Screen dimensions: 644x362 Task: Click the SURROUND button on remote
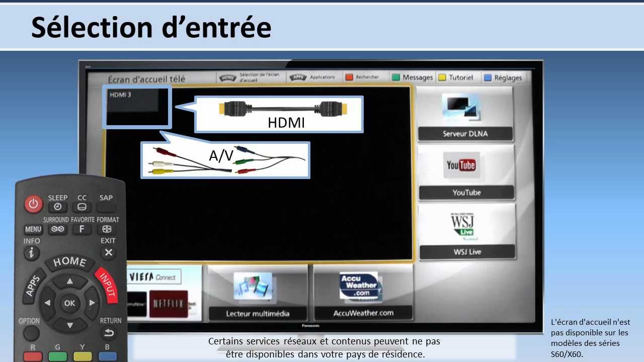pos(57,229)
